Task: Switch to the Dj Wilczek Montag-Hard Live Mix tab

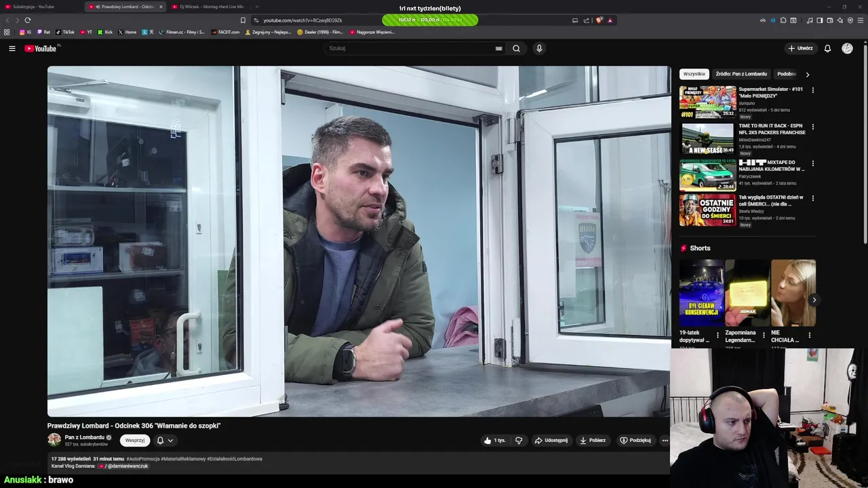Action: click(x=208, y=6)
